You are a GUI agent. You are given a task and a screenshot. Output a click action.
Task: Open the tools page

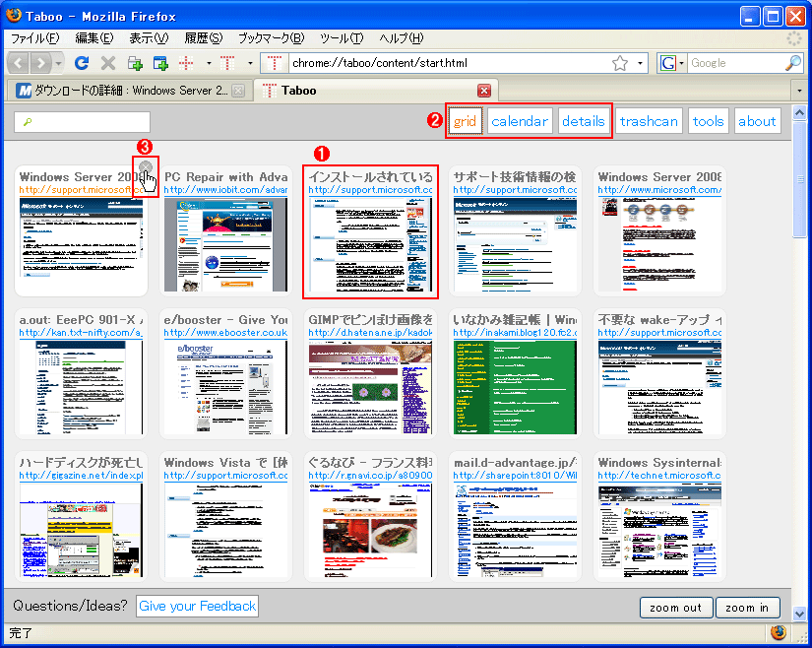click(x=708, y=121)
